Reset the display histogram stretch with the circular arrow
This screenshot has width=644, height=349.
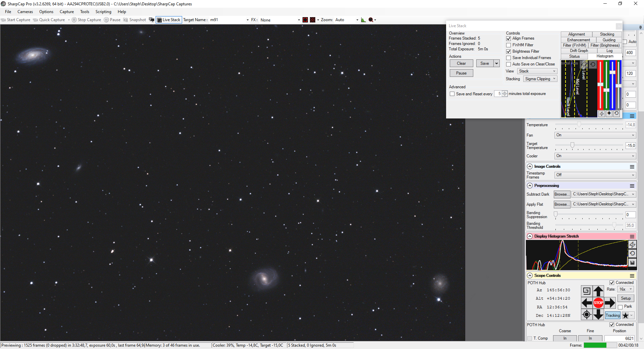[632, 254]
